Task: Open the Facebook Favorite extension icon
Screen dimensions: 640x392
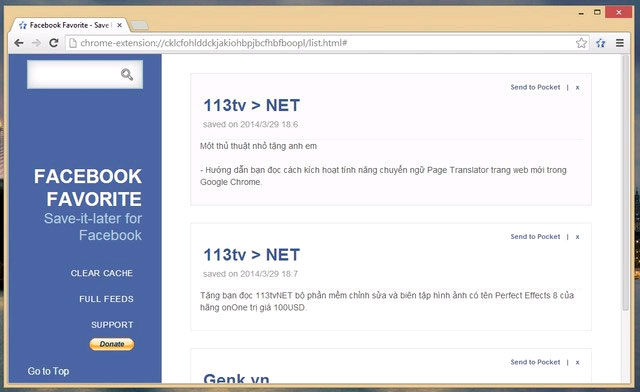Action: [600, 43]
